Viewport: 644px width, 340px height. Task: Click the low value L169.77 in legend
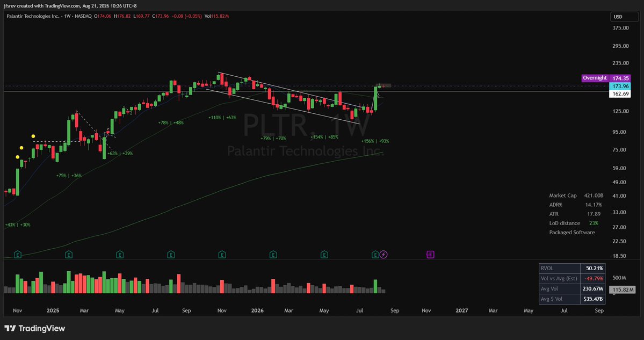141,16
